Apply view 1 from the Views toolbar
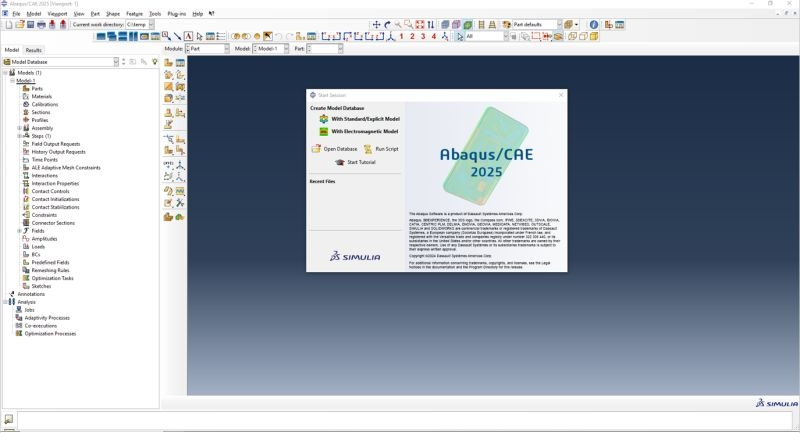 click(x=402, y=36)
